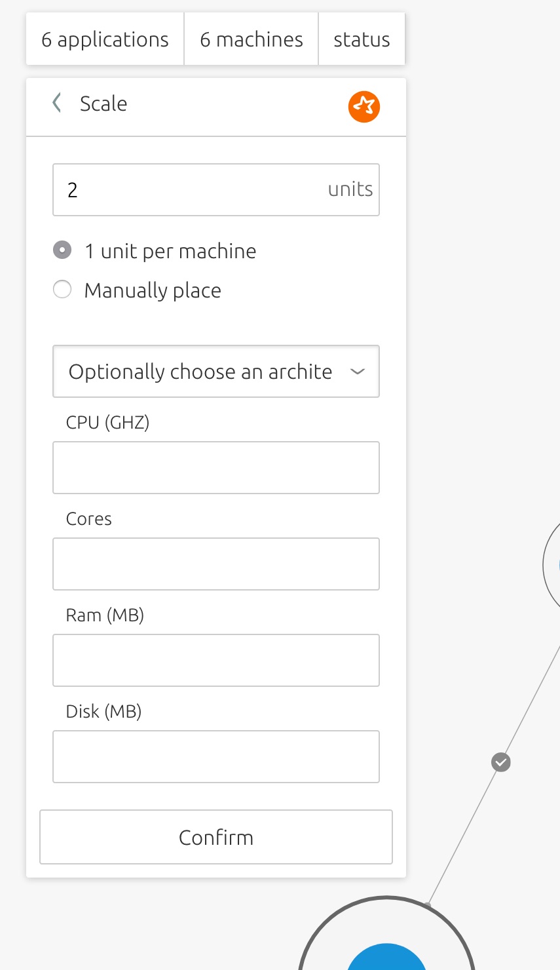Screen dimensions: 560x970
Task: Open the status tab
Action: click(362, 39)
